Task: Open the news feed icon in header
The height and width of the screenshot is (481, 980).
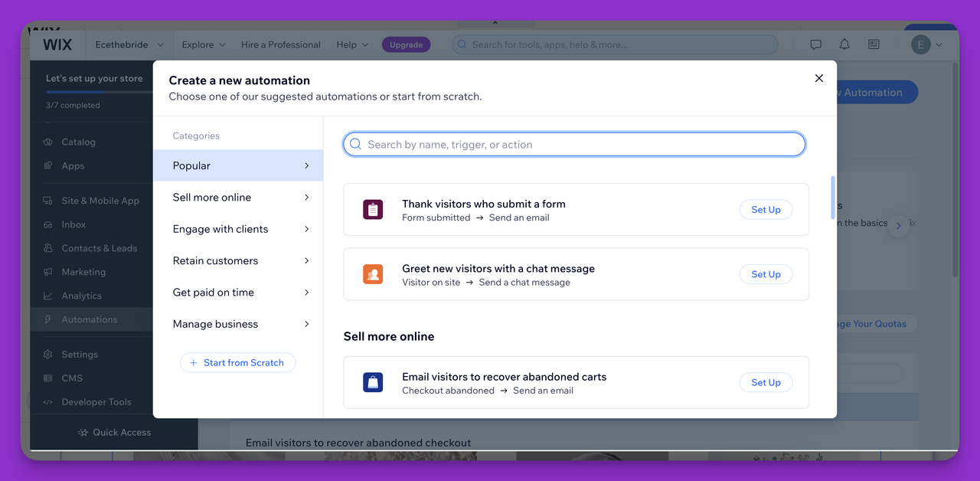Action: click(874, 44)
